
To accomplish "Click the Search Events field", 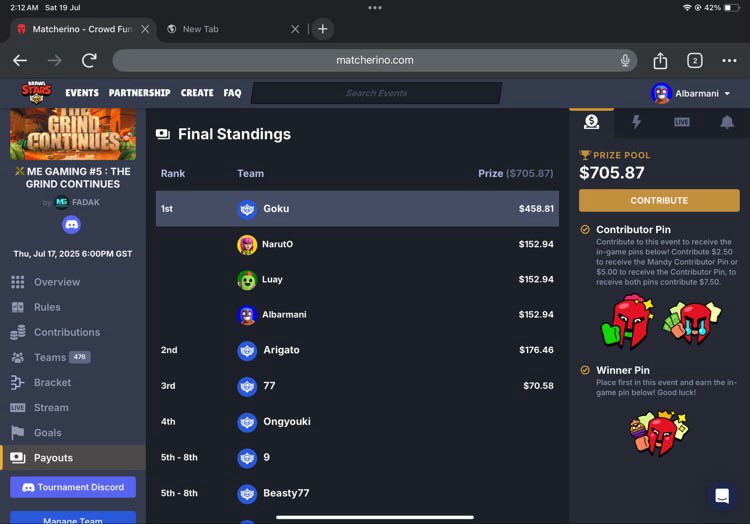I will coord(376,93).
